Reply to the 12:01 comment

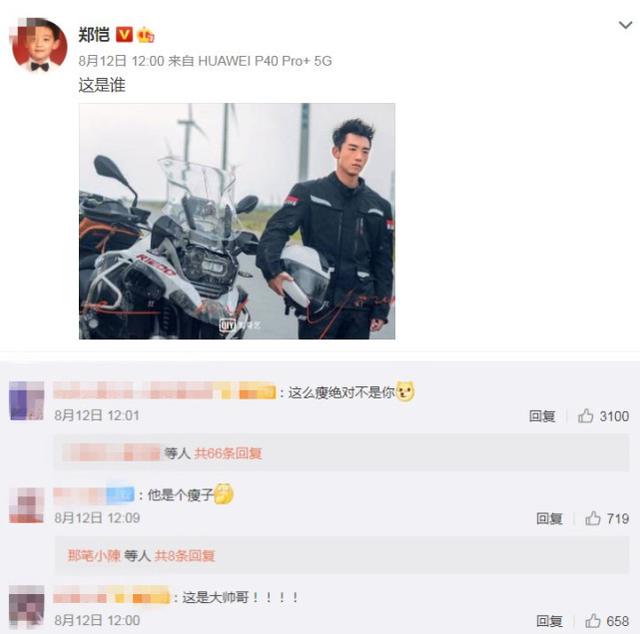(x=542, y=416)
